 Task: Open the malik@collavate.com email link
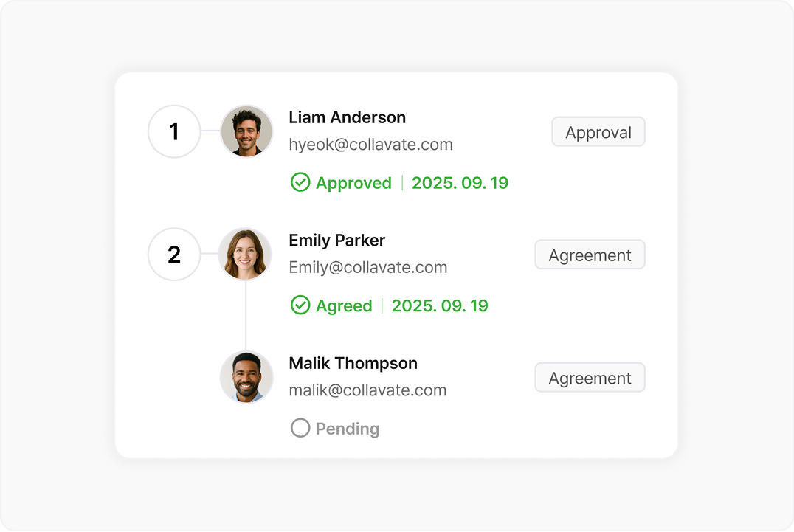pyautogui.click(x=367, y=390)
